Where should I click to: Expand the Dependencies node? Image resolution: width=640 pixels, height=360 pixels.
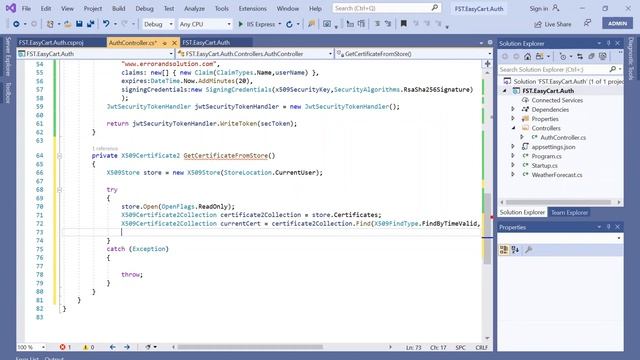pyautogui.click(x=513, y=109)
